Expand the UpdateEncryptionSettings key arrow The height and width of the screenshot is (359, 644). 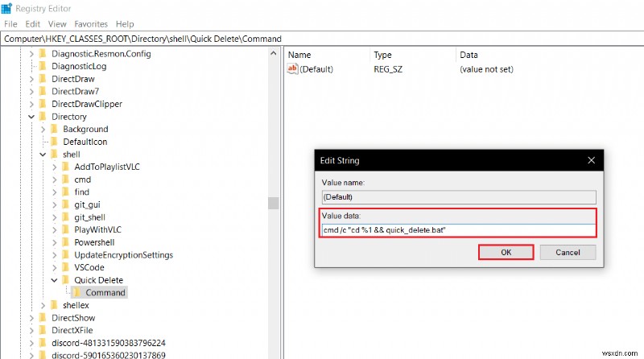tap(55, 255)
